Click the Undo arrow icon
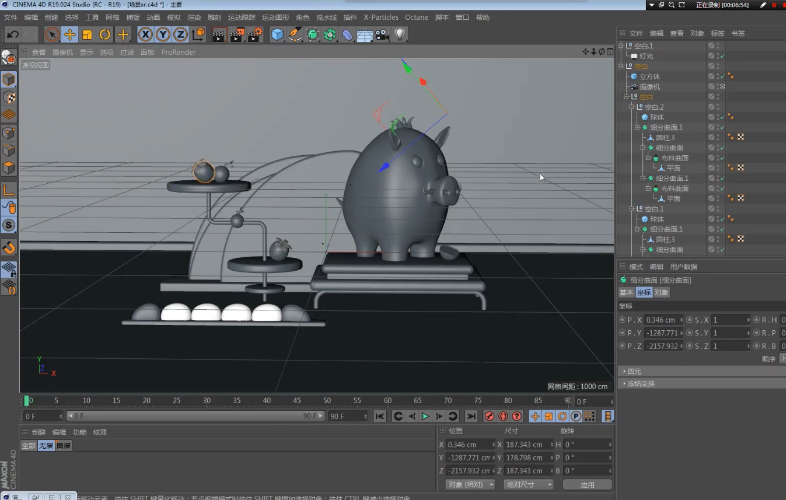This screenshot has width=786, height=500. click(x=13, y=34)
